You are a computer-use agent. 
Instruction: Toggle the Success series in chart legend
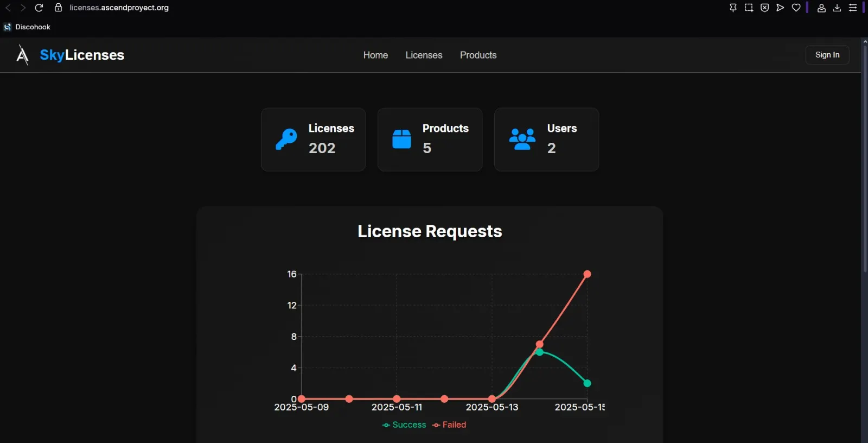point(405,425)
